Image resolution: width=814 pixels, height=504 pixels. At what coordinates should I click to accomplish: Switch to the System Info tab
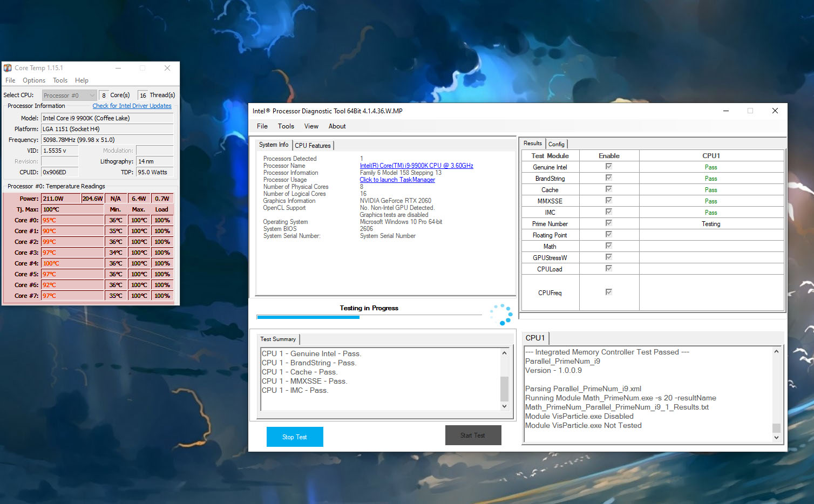(x=274, y=145)
